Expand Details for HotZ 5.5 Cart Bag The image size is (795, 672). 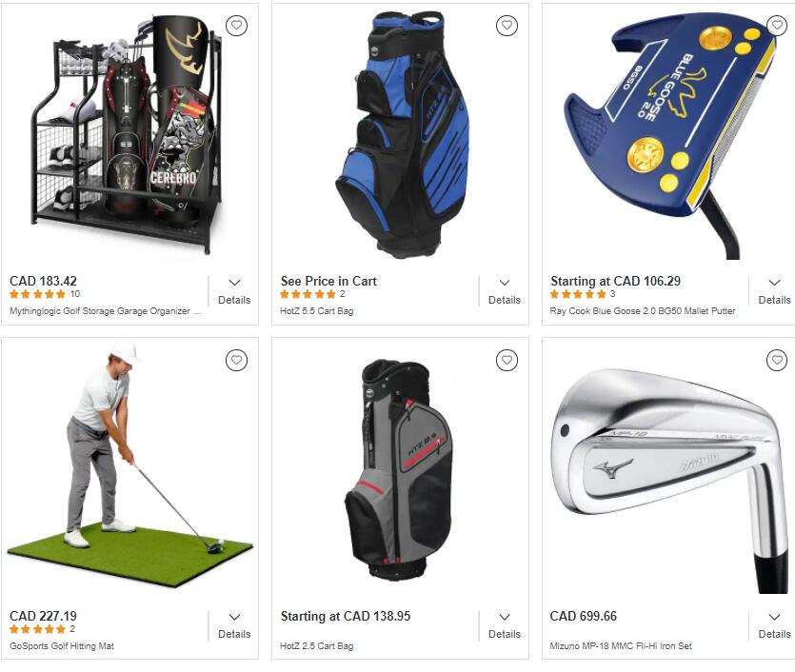tap(505, 291)
